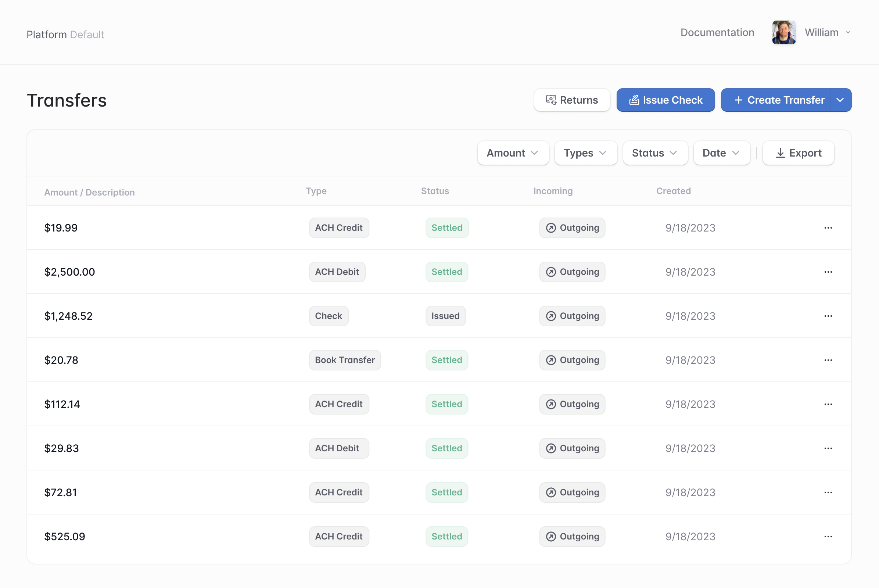This screenshot has width=879, height=588.
Task: Click Outgoing arrow icon on $112.14 row
Action: point(550,404)
